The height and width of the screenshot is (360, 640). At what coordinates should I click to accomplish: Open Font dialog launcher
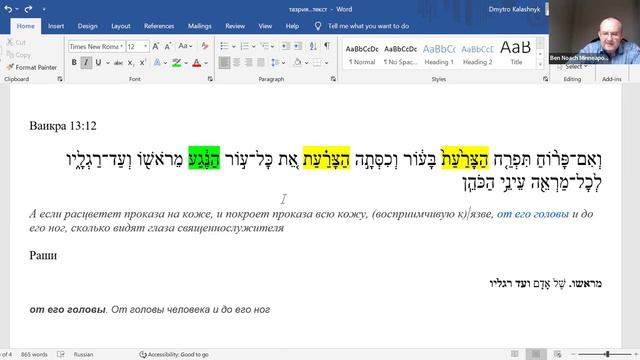click(210, 79)
